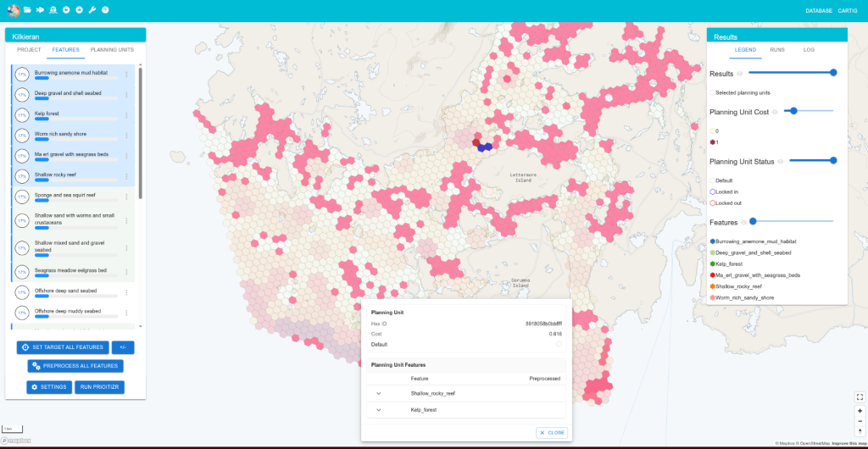Toggle visibility eye for Planning Unit Cost

pyautogui.click(x=776, y=112)
